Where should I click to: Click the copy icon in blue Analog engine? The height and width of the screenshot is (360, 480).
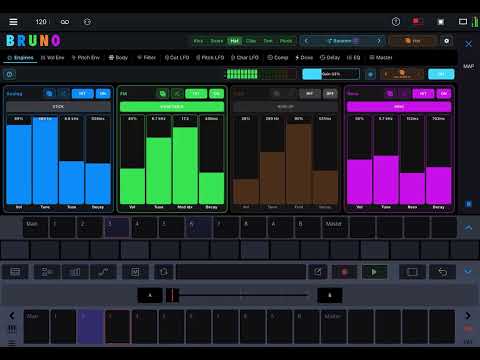click(x=49, y=94)
